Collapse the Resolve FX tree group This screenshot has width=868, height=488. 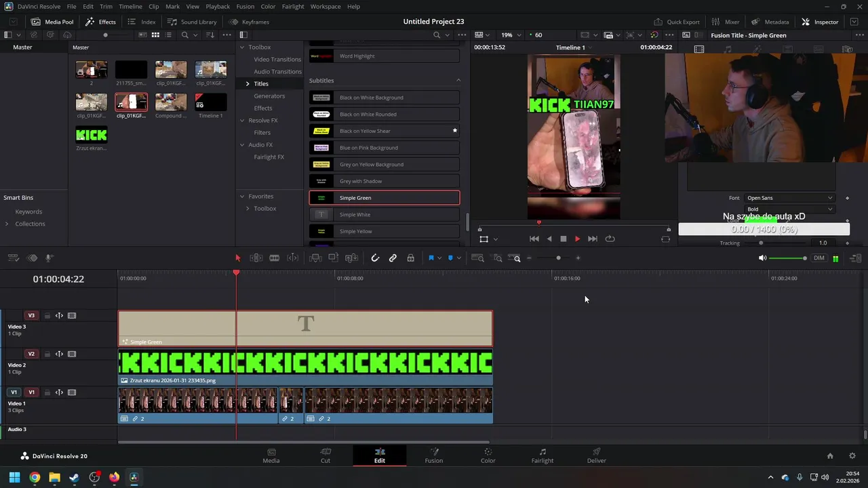tap(242, 121)
